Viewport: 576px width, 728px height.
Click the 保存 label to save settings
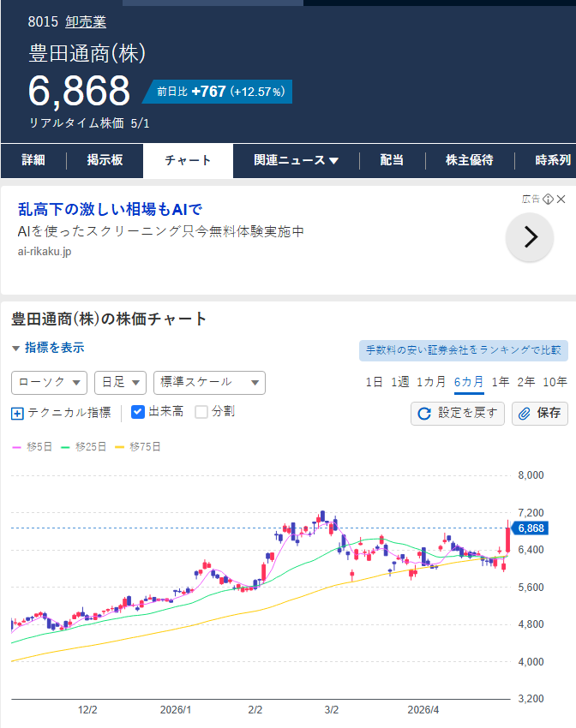click(x=549, y=413)
